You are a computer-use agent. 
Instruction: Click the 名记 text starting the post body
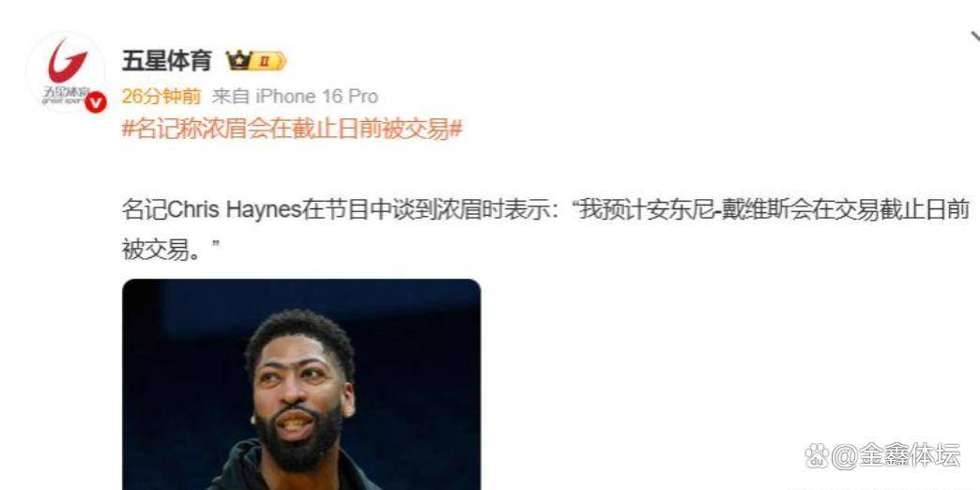click(145, 210)
